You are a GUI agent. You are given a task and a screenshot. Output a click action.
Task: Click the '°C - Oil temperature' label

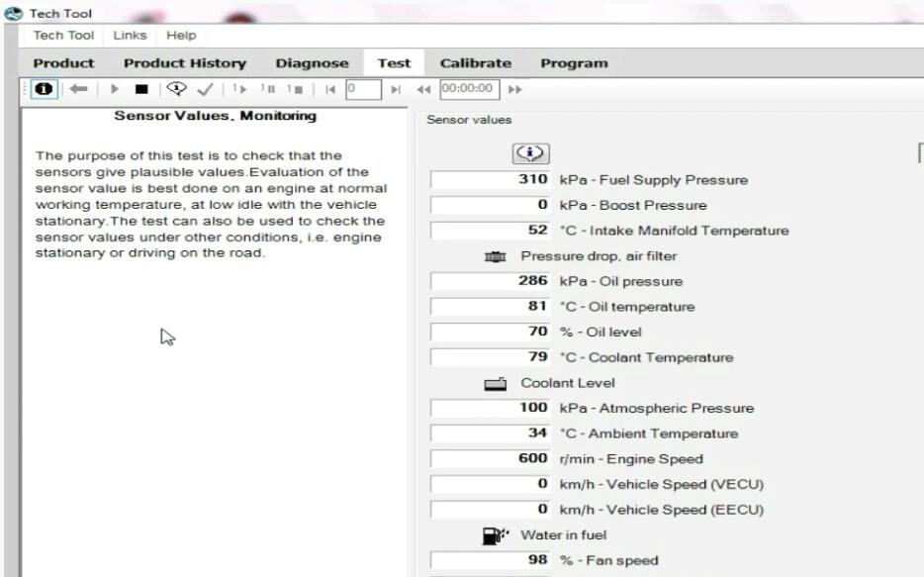[627, 307]
